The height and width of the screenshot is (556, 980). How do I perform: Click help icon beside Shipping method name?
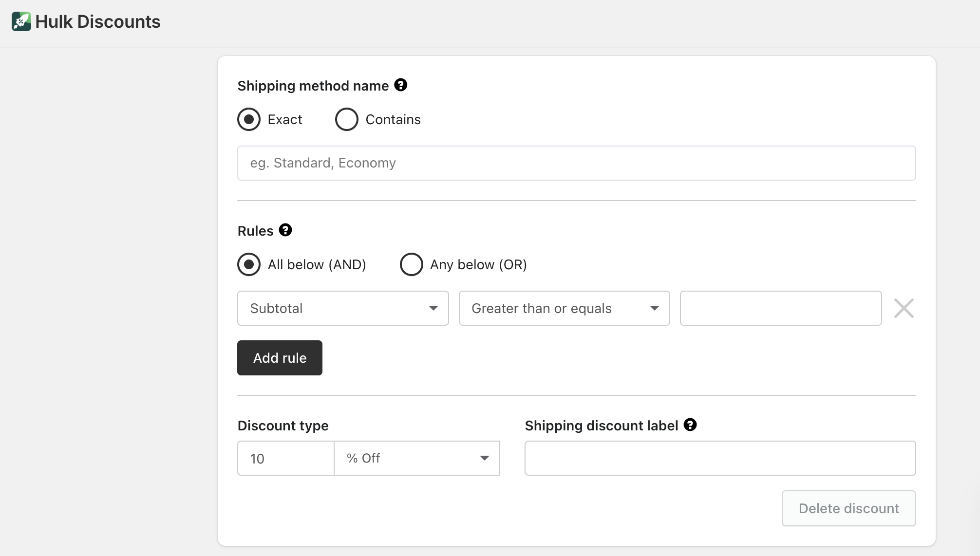(x=400, y=85)
